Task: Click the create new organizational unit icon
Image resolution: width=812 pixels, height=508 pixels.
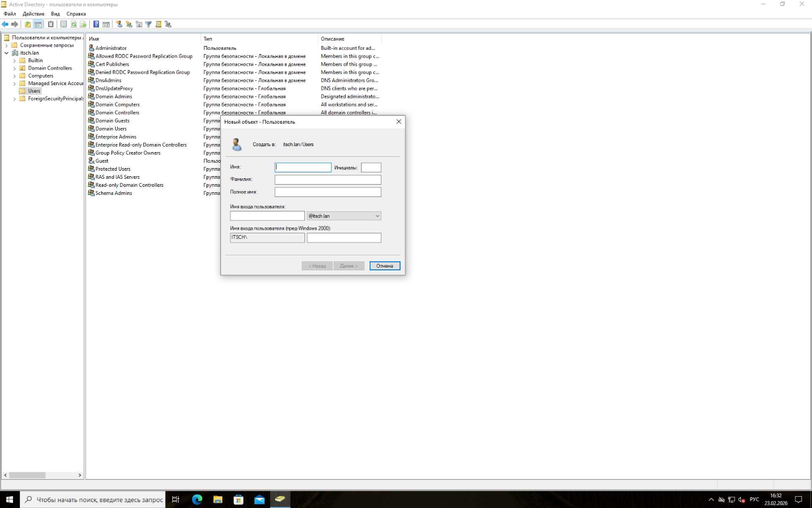Action: click(139, 24)
